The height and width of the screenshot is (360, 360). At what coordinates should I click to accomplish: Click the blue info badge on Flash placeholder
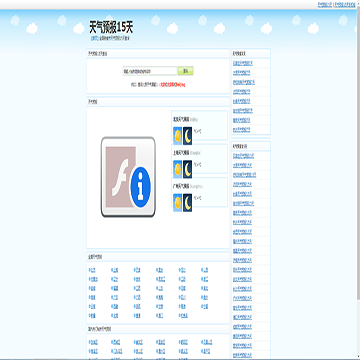point(140,187)
